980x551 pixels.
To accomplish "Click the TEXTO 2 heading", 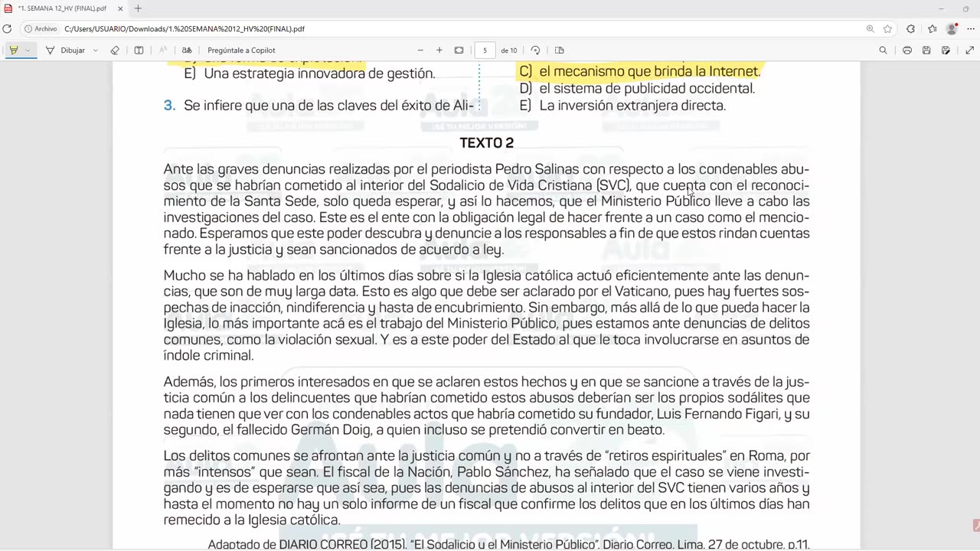I will (x=486, y=143).
